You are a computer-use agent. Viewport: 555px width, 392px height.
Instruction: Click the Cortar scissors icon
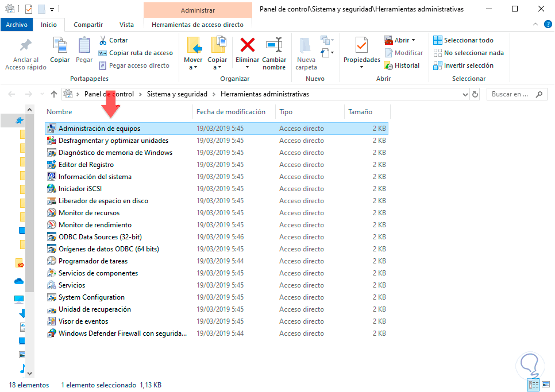pyautogui.click(x=103, y=40)
